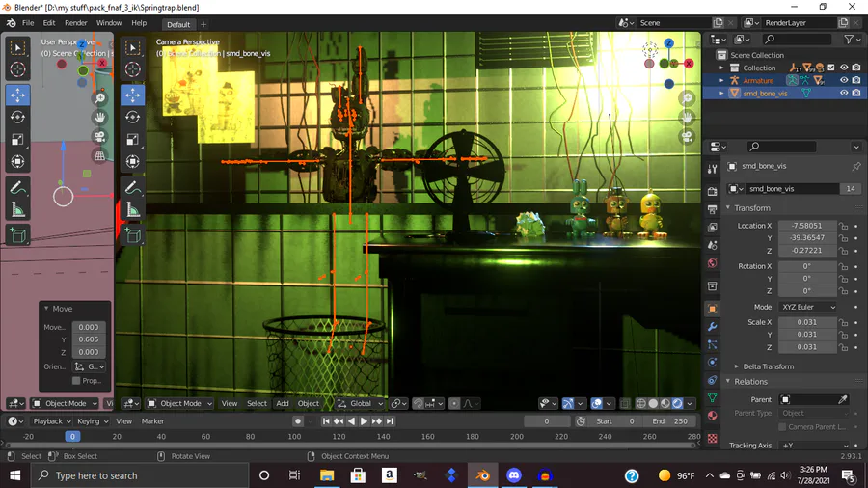Toggle lock on Location X

tap(843, 226)
